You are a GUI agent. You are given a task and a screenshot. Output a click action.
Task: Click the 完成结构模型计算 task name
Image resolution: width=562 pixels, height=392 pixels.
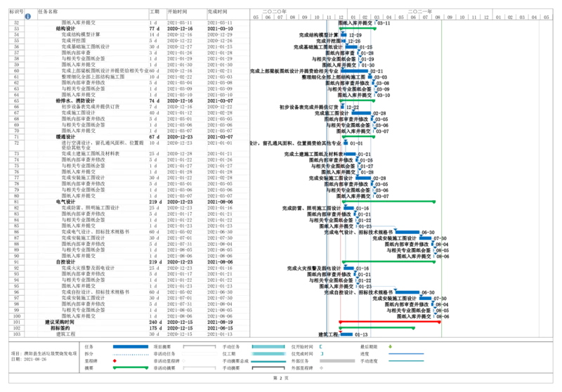[81, 34]
